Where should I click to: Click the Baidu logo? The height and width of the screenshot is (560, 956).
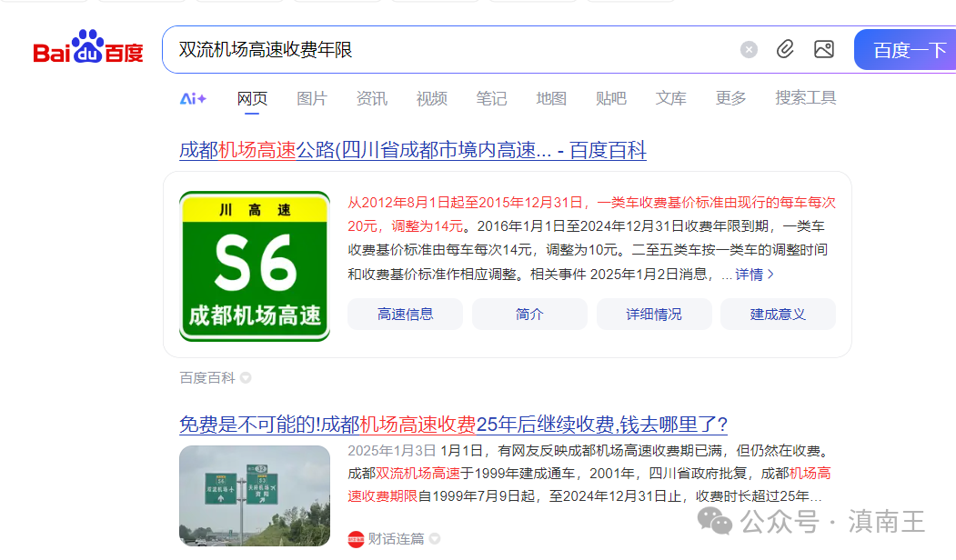pos(88,47)
